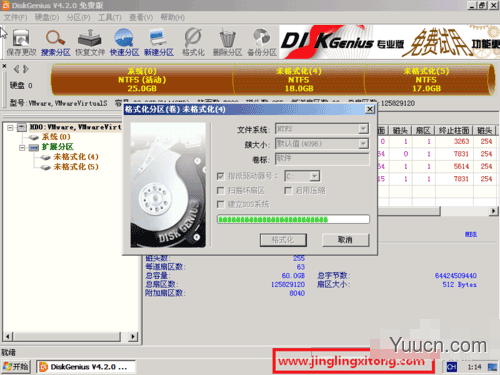Screen dimensions: 500x375
Task: Select 未格式化 (5) in the partition tree
Action: (76, 167)
